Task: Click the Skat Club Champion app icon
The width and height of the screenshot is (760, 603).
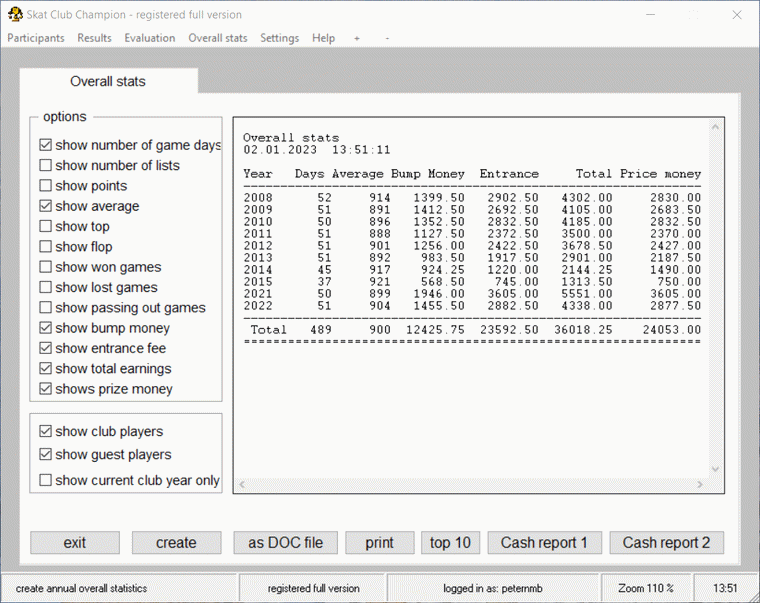Action: coord(15,15)
